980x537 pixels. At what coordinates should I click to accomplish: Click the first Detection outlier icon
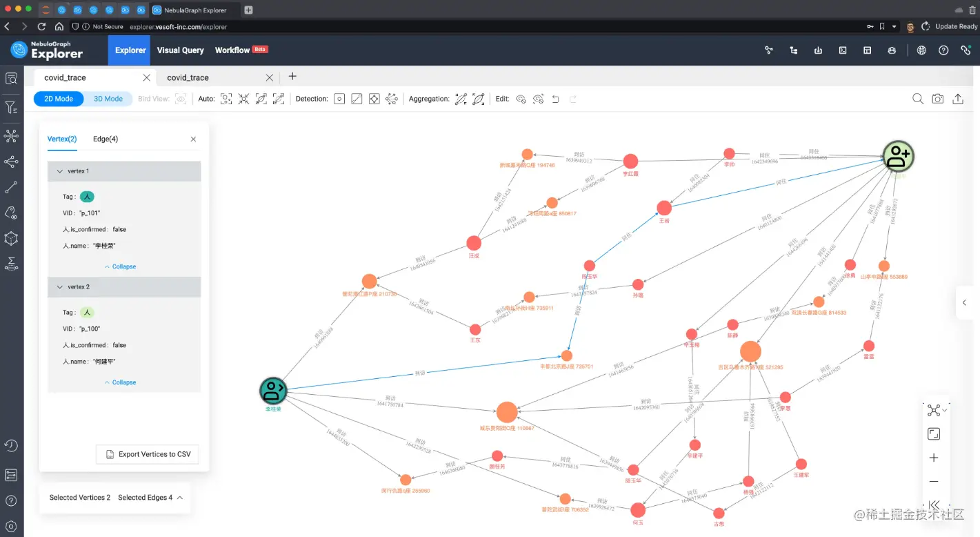339,99
